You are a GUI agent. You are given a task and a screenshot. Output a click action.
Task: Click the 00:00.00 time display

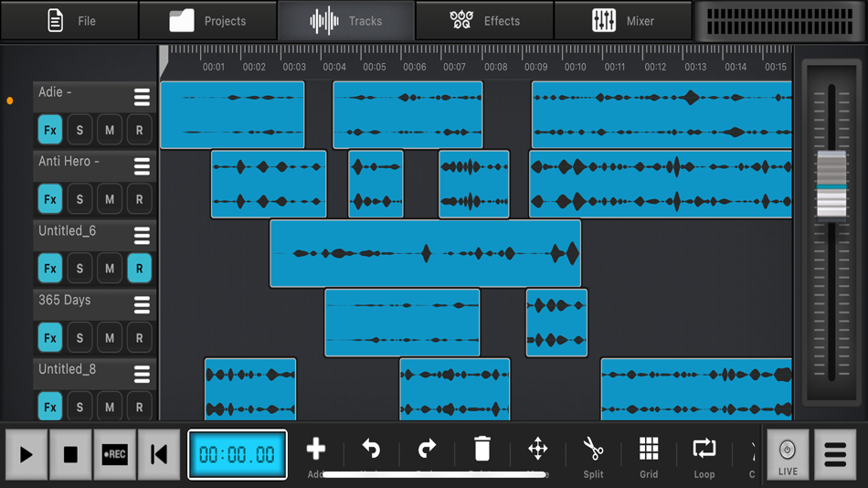[238, 455]
